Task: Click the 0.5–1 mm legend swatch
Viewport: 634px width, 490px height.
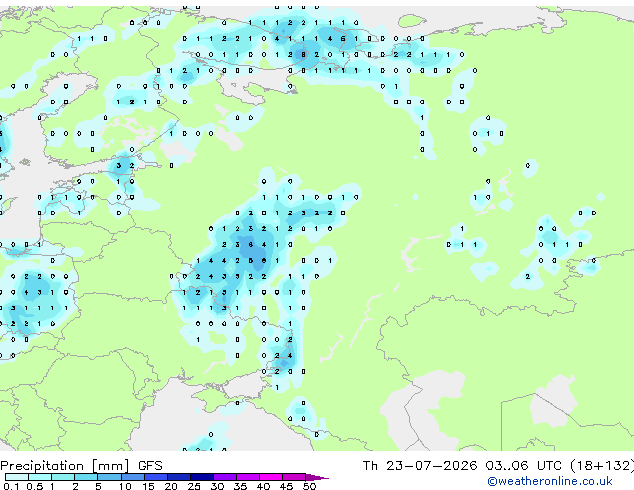Action: (x=40, y=477)
